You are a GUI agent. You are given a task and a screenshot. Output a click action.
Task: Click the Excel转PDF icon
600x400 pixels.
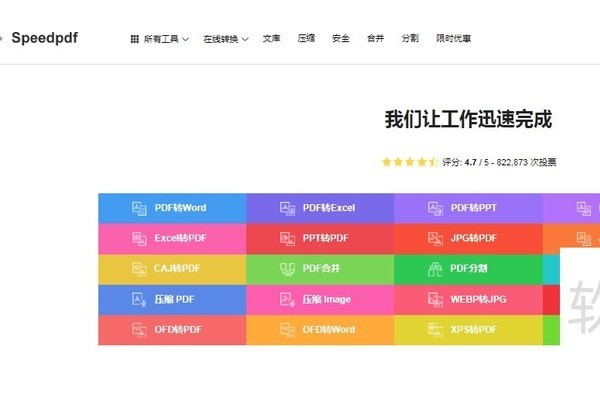click(x=139, y=239)
